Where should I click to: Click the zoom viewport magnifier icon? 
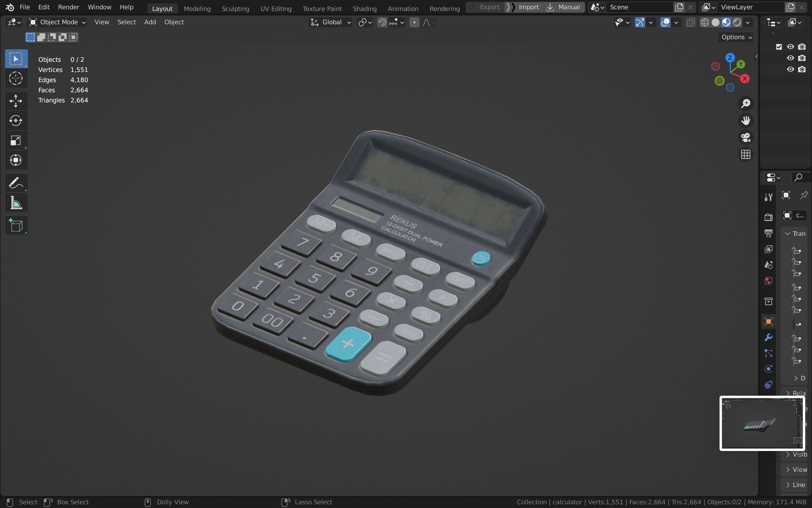(x=745, y=104)
